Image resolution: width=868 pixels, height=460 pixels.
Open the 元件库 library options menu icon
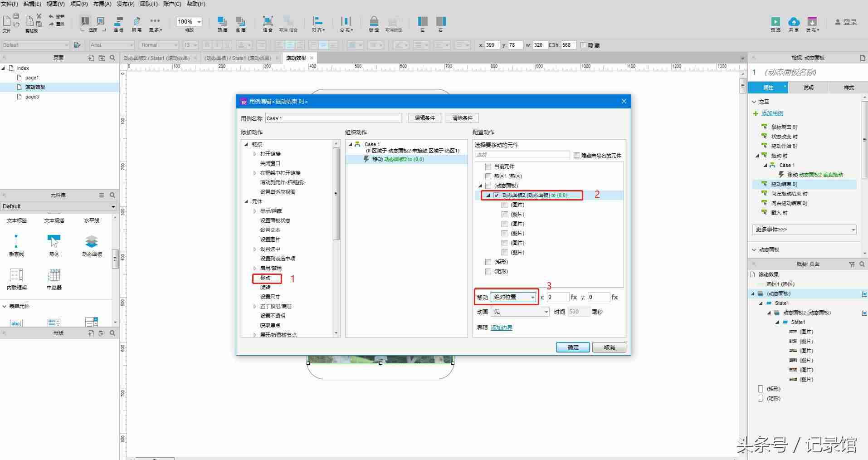pos(102,195)
